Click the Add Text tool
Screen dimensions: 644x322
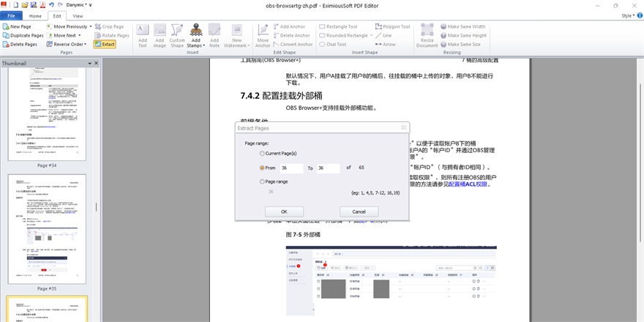click(x=143, y=35)
